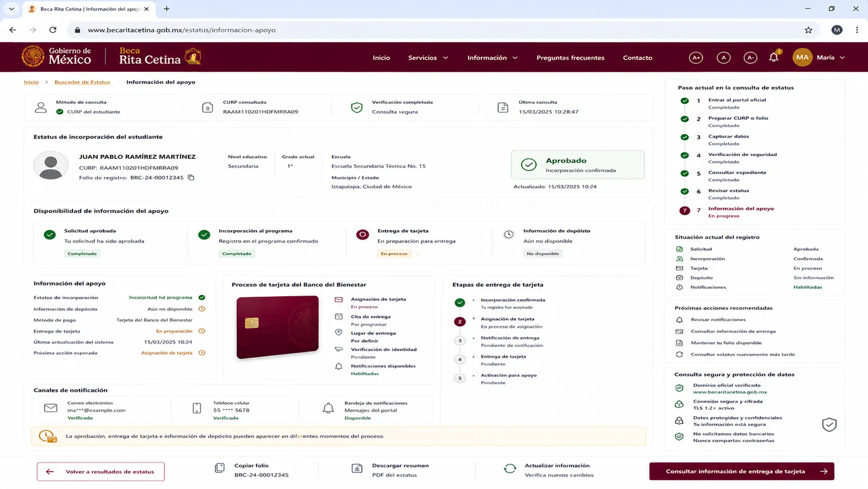Click the Entrega de tarjeta in-process icon

[363, 234]
